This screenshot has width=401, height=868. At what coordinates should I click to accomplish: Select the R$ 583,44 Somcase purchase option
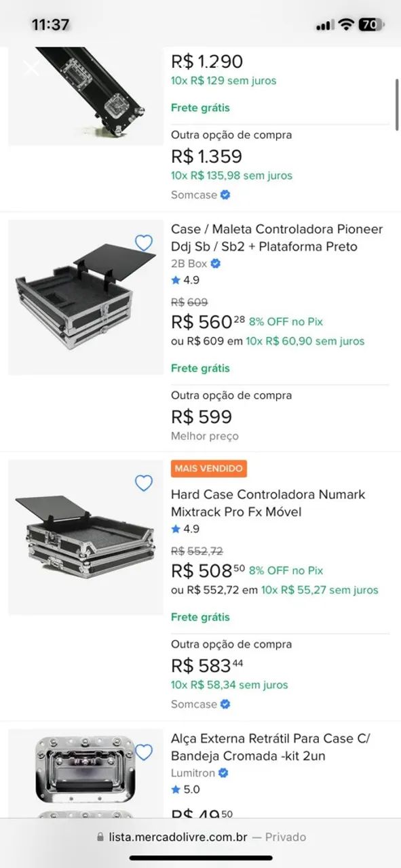coord(280,674)
